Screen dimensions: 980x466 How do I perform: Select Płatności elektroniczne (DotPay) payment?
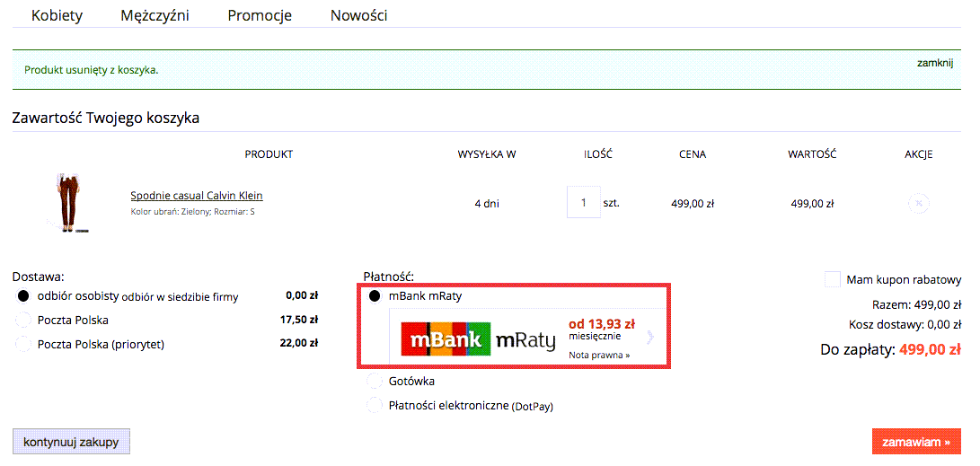coord(375,406)
